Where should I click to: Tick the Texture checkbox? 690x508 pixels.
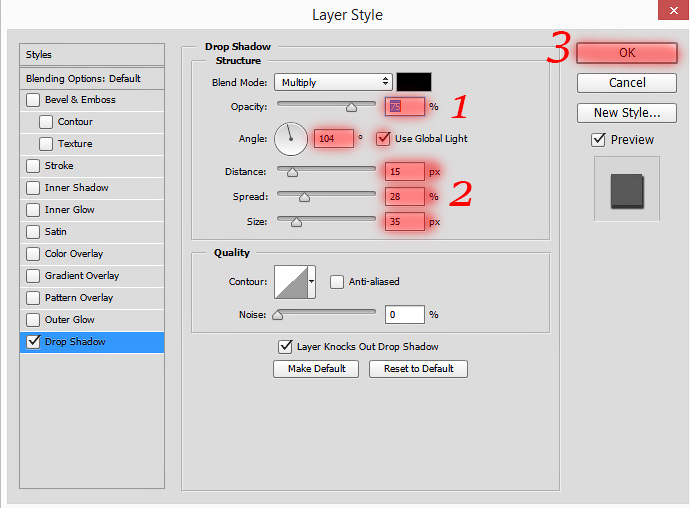[46, 144]
